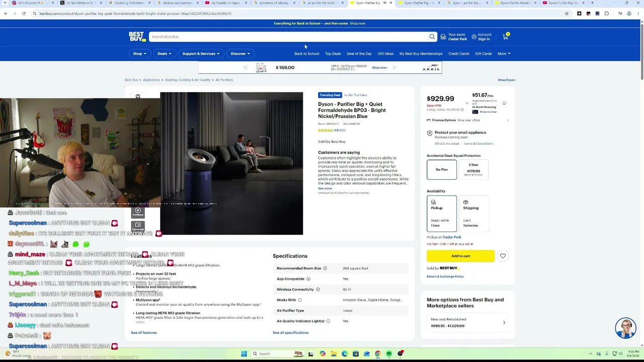644x362 pixels.
Task: Open the Best Buy home logo
Action: click(137, 37)
